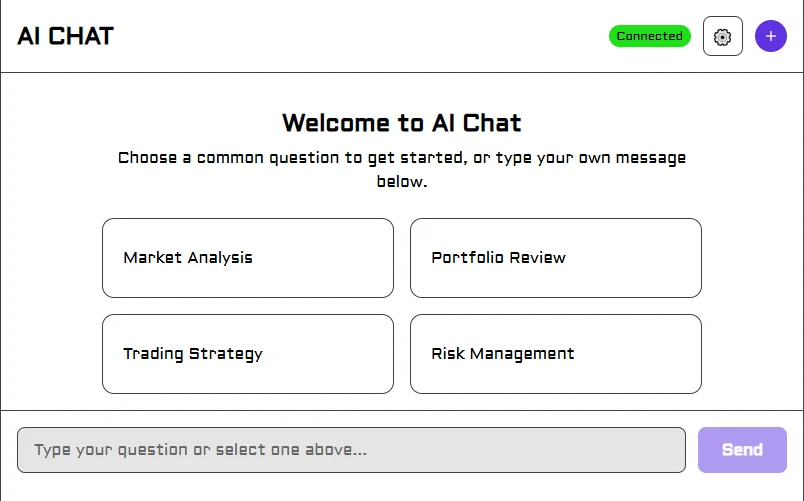
Task: Click the 'Choose a common question' subtitle
Action: pyautogui.click(x=401, y=158)
